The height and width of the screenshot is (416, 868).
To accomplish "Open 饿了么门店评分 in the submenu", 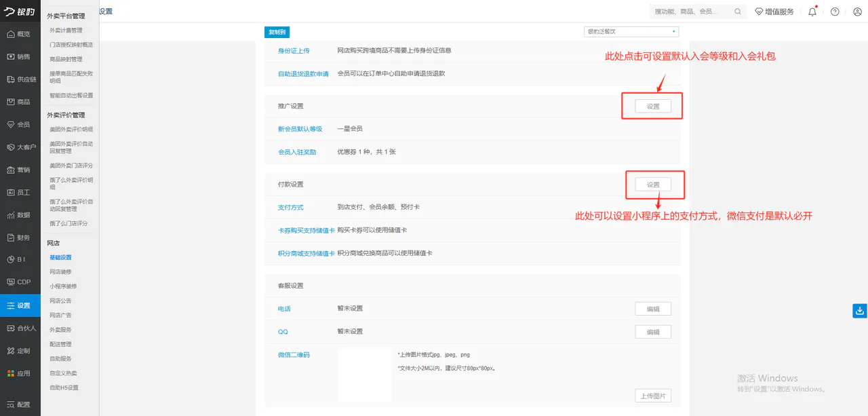I will (x=68, y=223).
